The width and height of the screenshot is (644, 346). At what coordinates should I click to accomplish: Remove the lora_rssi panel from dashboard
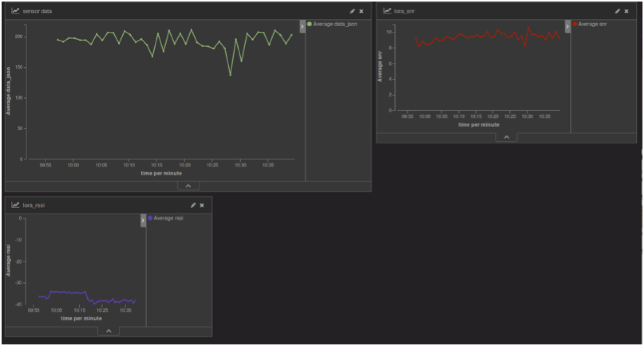click(x=202, y=205)
